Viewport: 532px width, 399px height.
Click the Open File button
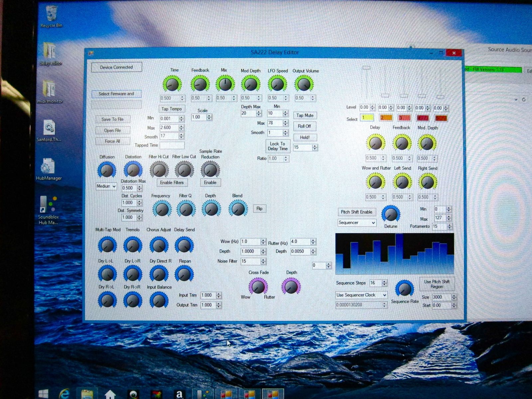pyautogui.click(x=113, y=130)
